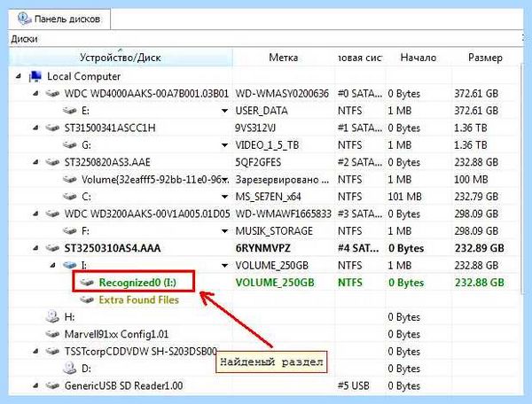Open the dropdown arrow for F:
532x404 pixels.
pyautogui.click(x=224, y=231)
